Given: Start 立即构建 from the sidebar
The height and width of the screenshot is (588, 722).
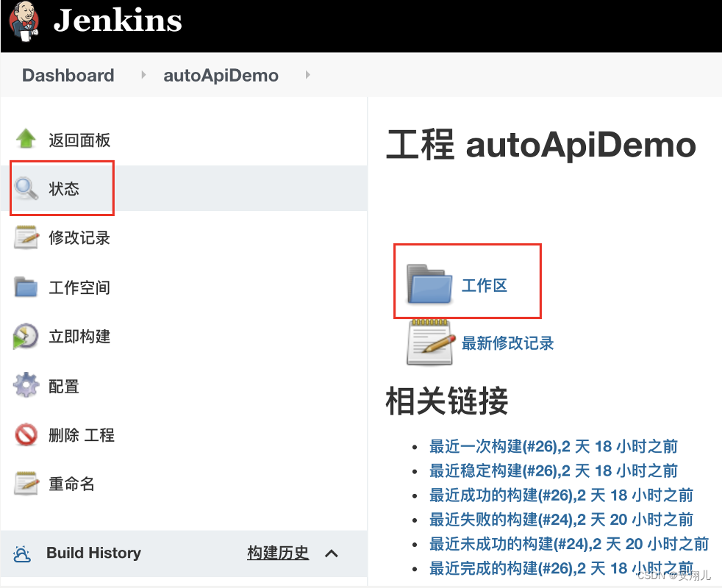Looking at the screenshot, I should [x=79, y=337].
